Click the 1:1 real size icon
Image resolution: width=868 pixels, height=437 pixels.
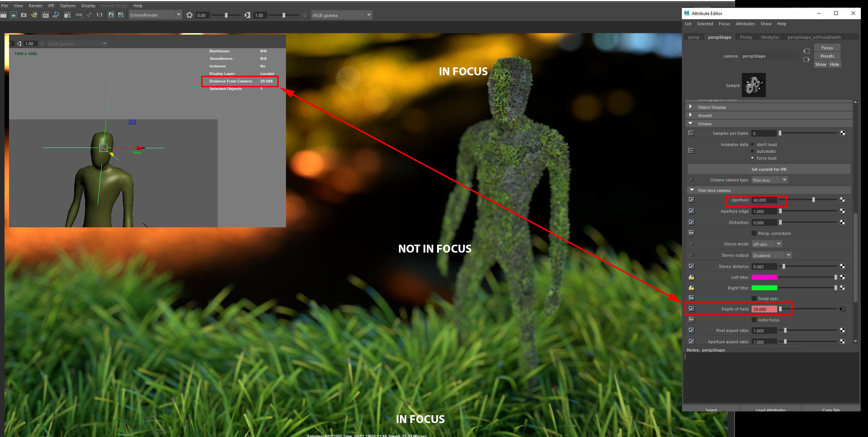tap(99, 15)
